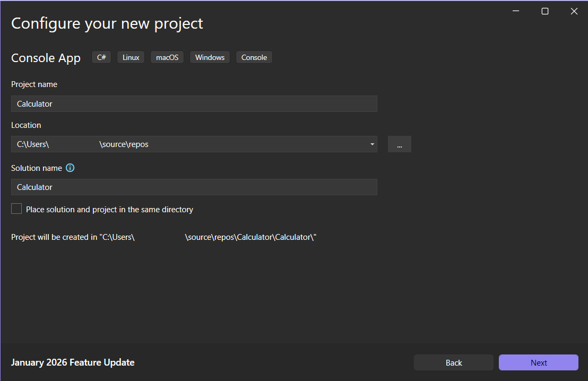Click into the Solution name text field
588x381 pixels.
(x=194, y=187)
